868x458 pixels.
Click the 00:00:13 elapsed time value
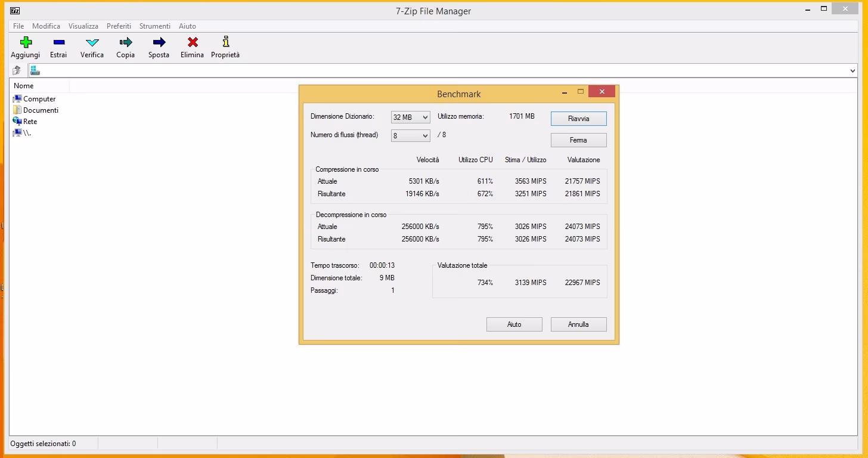(x=382, y=265)
